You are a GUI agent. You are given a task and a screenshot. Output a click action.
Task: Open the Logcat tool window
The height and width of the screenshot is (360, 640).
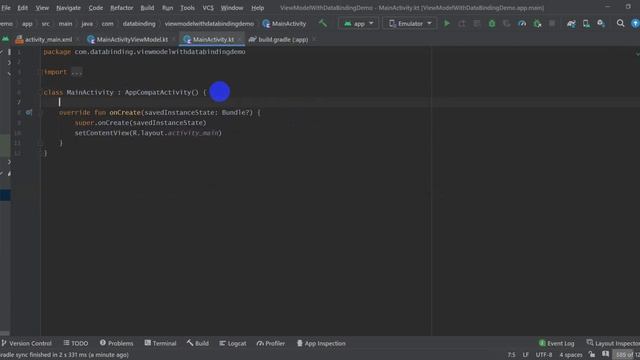(233, 343)
